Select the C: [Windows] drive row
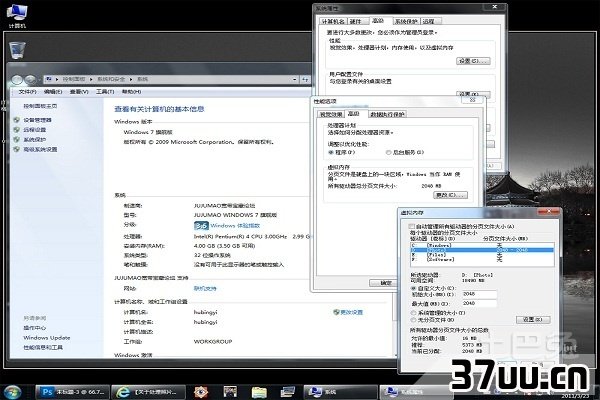The image size is (600, 400). (x=482, y=245)
